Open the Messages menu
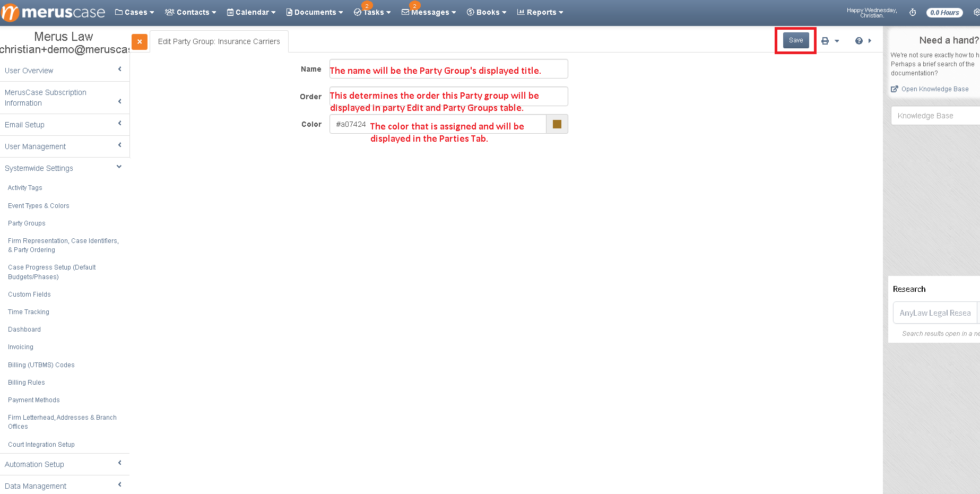This screenshot has height=494, width=980. tap(429, 12)
